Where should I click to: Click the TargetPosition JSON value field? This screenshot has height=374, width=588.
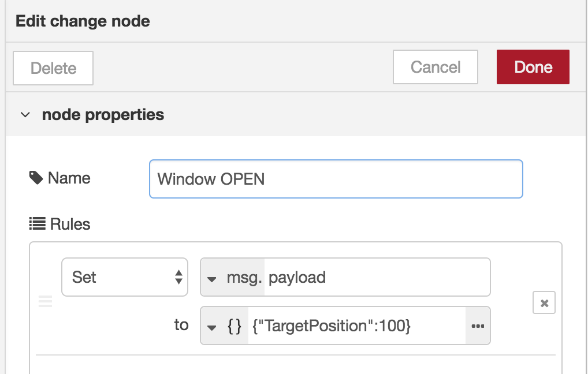tap(355, 326)
